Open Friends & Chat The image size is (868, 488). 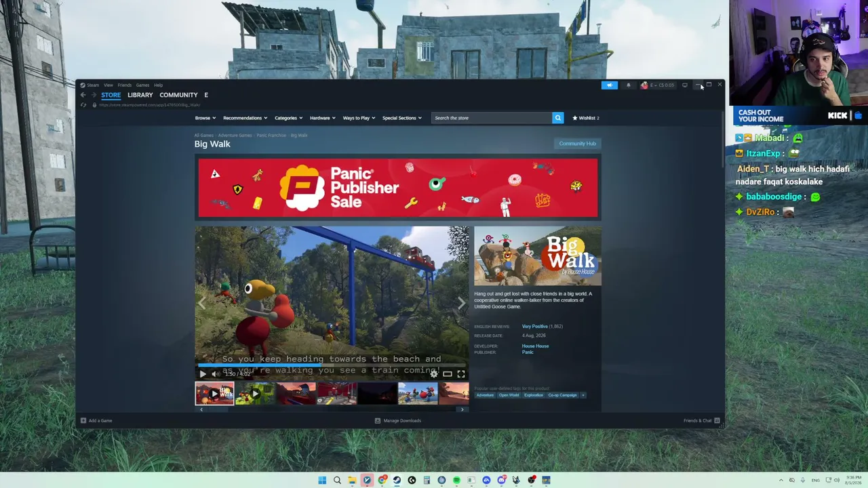pyautogui.click(x=701, y=421)
